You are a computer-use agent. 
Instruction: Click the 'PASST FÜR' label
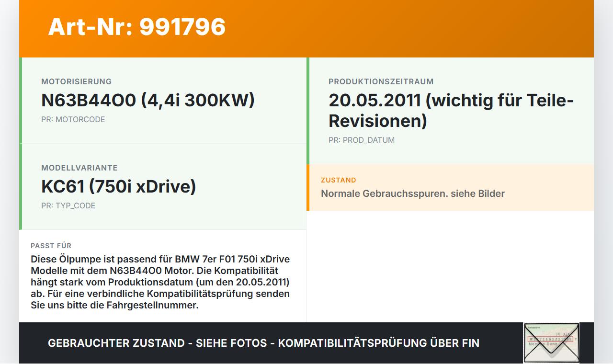click(51, 246)
